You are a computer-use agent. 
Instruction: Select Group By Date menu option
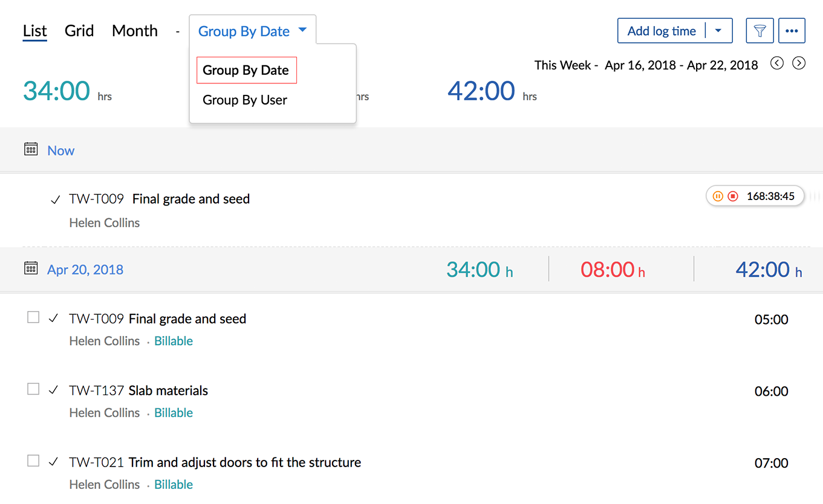pos(246,70)
